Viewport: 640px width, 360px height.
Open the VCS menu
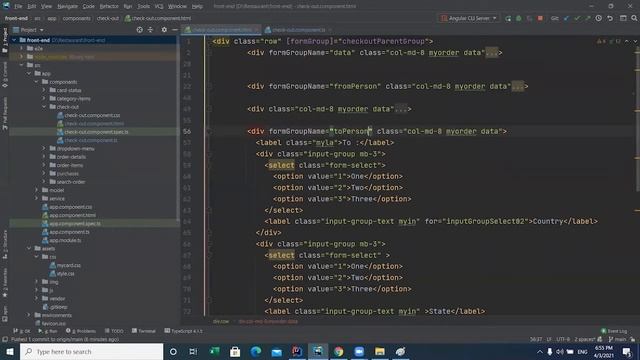click(x=159, y=6)
